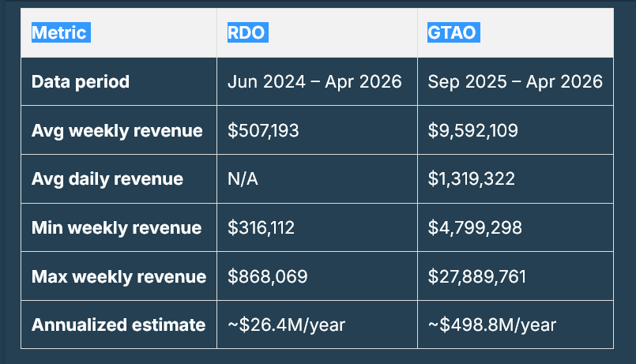Select the Avg daily revenue label
Screen dimensions: 636x364
coord(107,179)
